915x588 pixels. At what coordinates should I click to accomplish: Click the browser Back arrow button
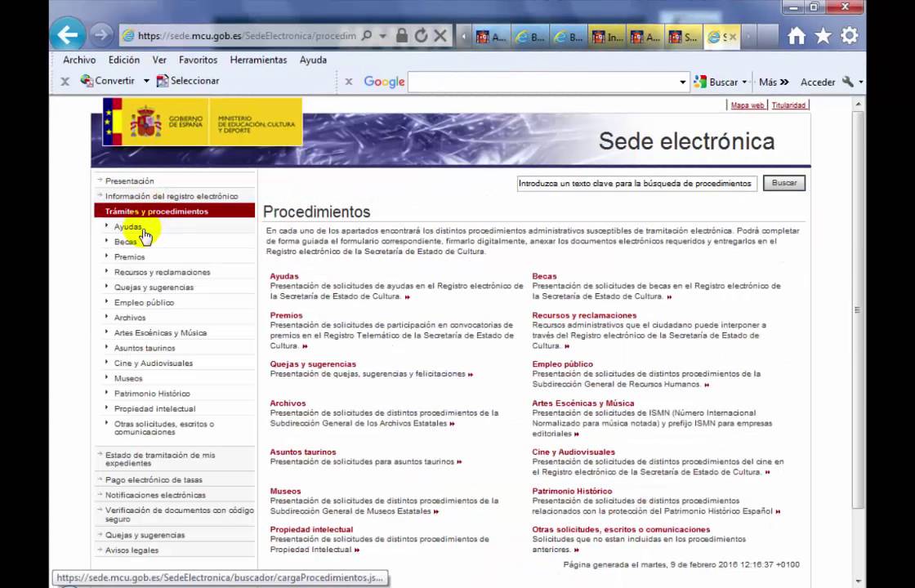[x=67, y=35]
